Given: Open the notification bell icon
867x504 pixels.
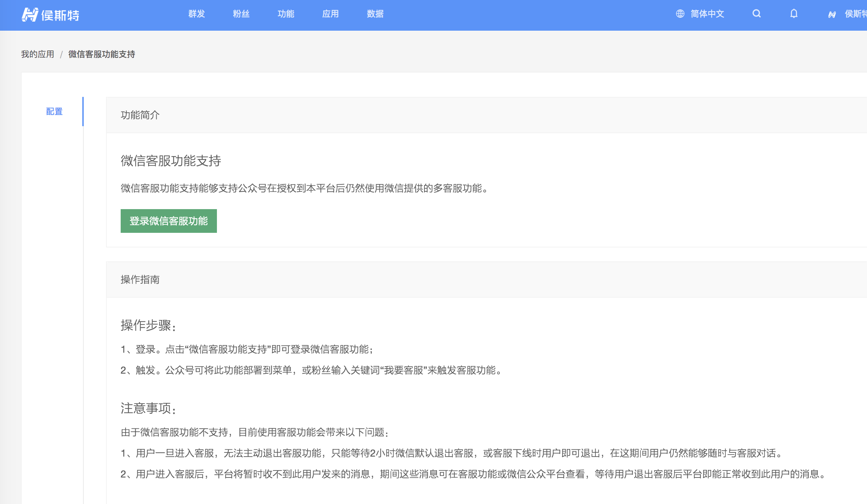Looking at the screenshot, I should (x=794, y=14).
